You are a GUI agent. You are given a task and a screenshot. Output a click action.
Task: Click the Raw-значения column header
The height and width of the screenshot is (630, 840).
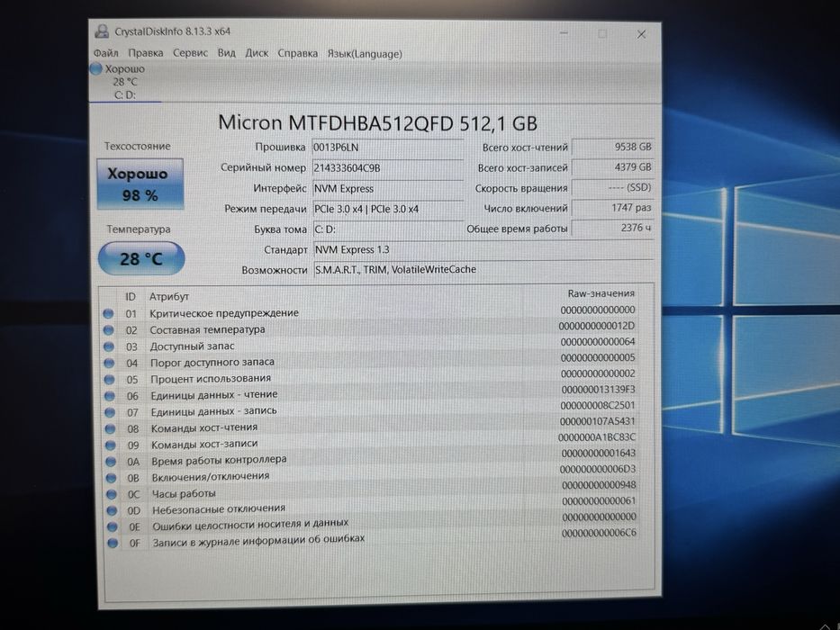601,293
